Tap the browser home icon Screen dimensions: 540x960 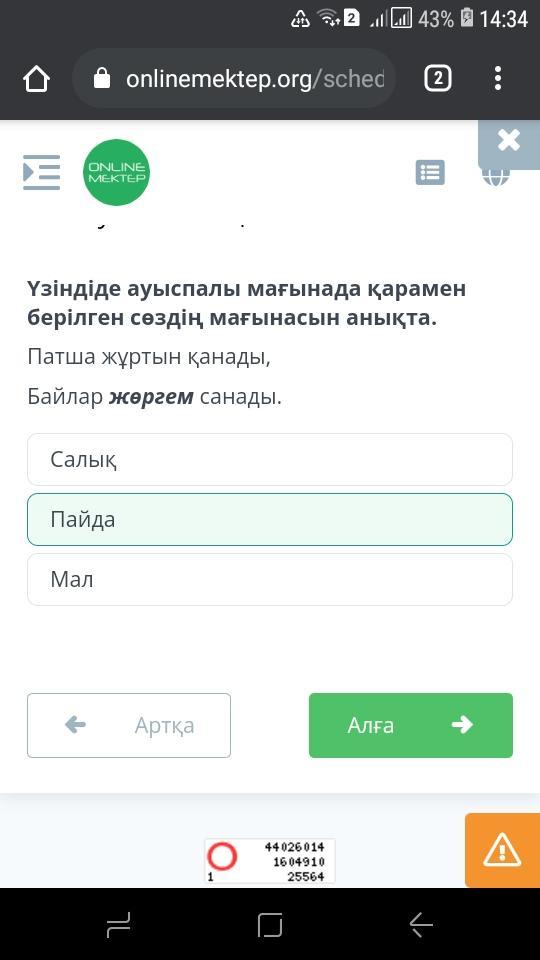click(36, 80)
